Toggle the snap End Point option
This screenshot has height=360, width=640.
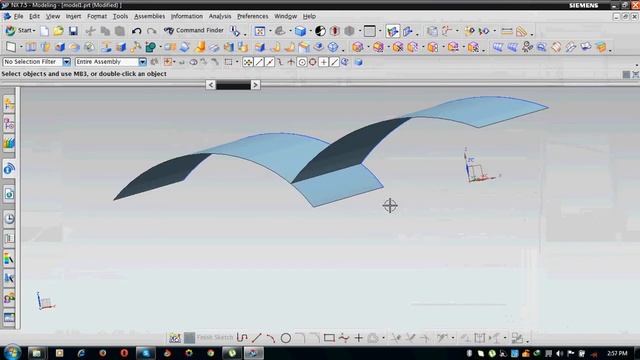[259, 62]
